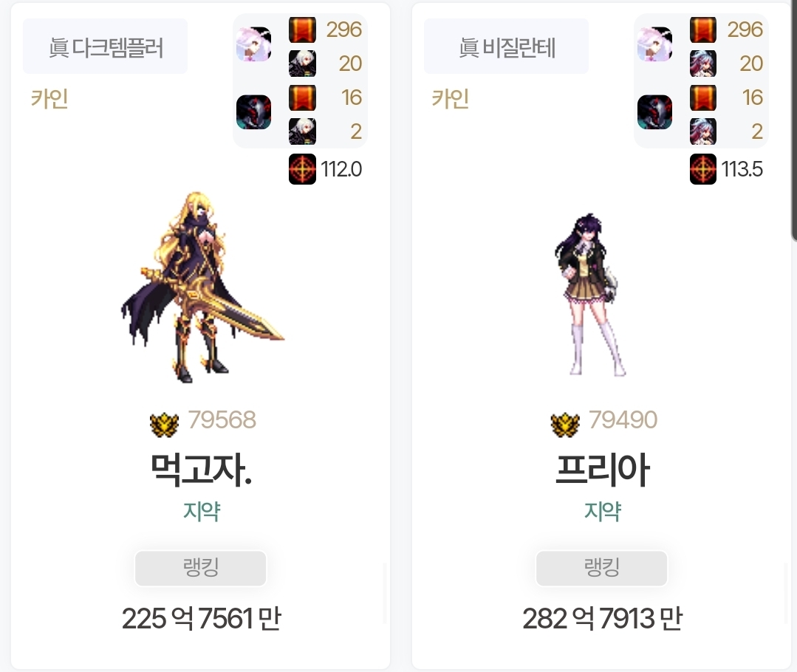Image resolution: width=797 pixels, height=672 pixels.
Task: Click the red banner icon next to 16 in right card
Action: [x=703, y=97]
